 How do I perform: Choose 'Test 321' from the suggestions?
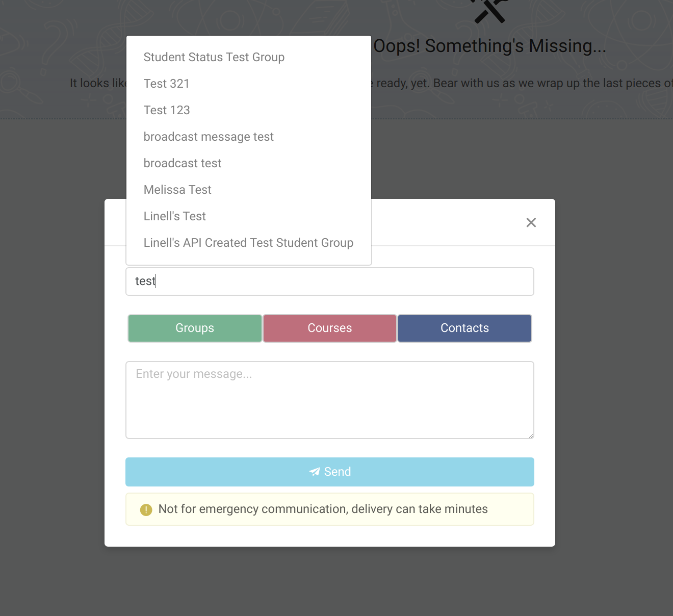click(166, 84)
